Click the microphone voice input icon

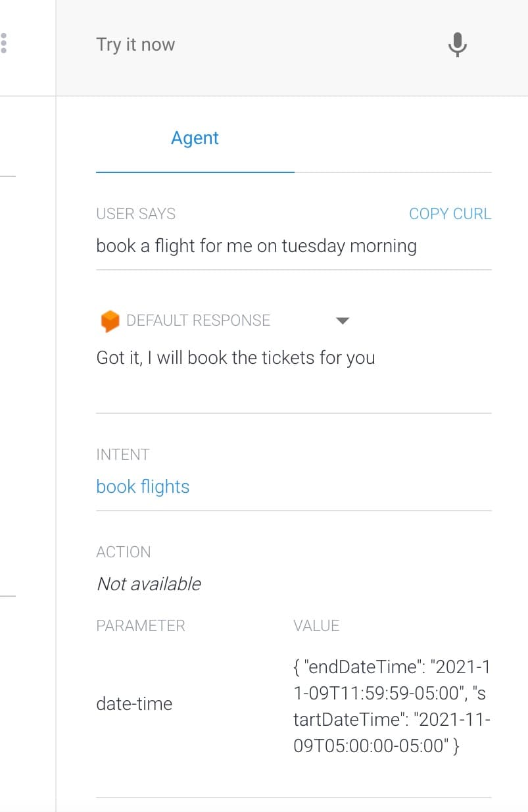(457, 45)
